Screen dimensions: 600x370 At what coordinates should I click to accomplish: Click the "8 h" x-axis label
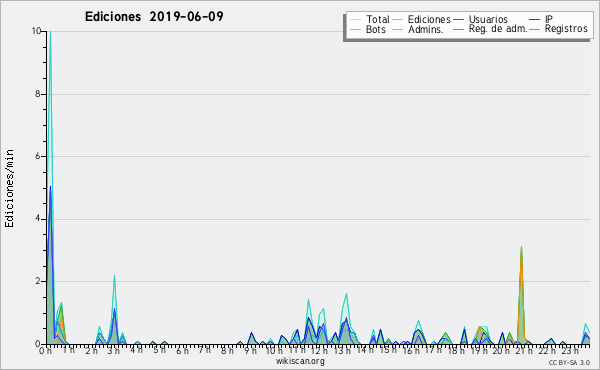pyautogui.click(x=227, y=350)
